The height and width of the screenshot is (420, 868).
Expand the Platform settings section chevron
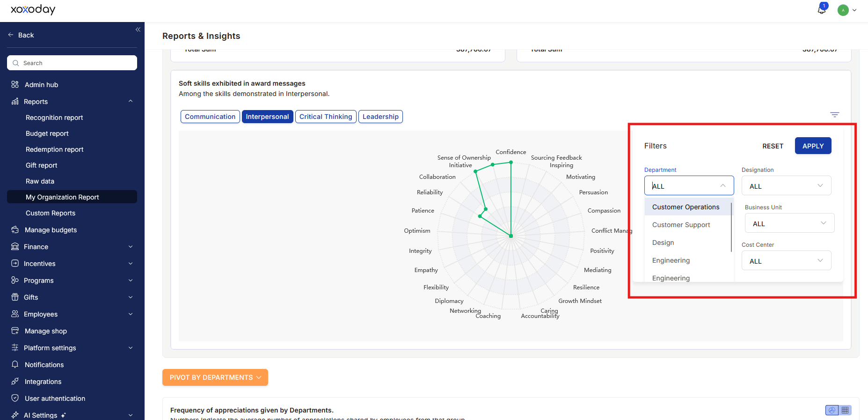131,348
